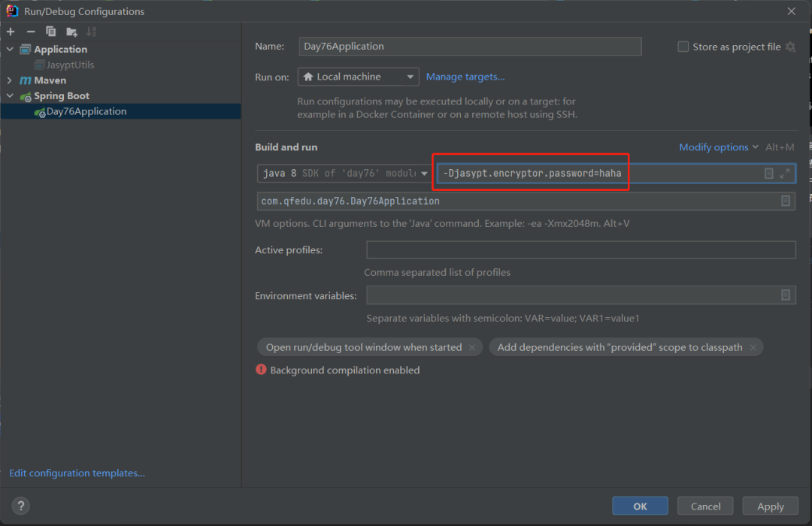Click the Sort configurations alphabetically icon
The height and width of the screenshot is (526, 812).
click(x=92, y=32)
